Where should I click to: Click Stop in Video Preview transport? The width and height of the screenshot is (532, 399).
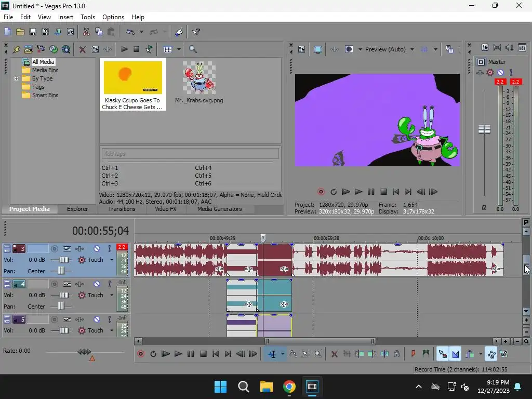[383, 192]
